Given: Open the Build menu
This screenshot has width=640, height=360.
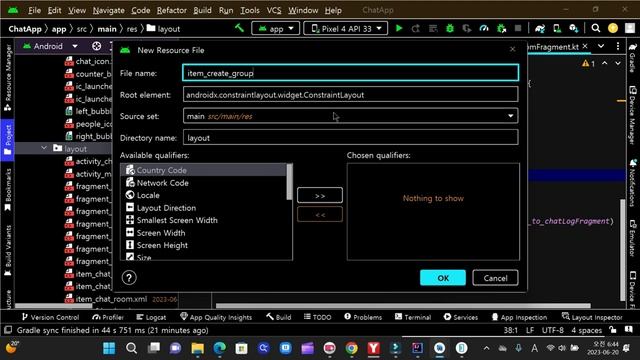Looking at the screenshot, I should pos(202,10).
